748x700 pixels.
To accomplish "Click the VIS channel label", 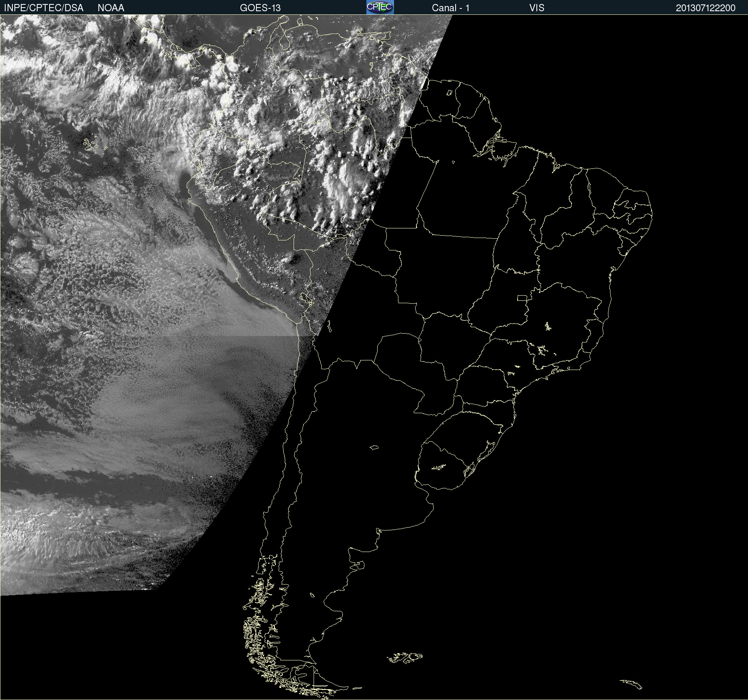I will [537, 8].
